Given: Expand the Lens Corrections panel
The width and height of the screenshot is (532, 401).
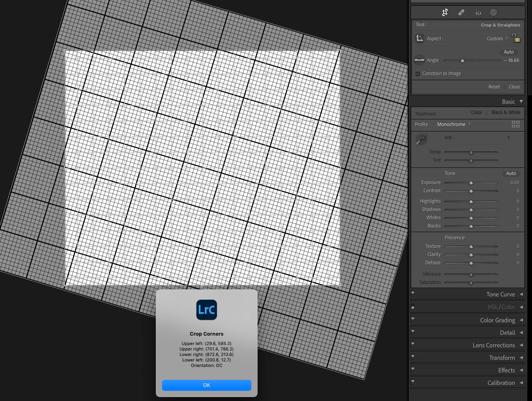Looking at the screenshot, I should click(x=521, y=345).
